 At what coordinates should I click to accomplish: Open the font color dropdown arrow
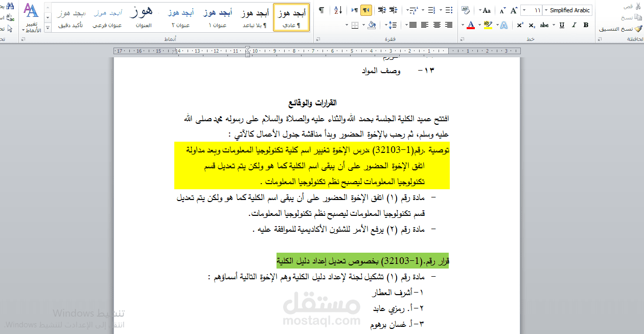point(463,25)
